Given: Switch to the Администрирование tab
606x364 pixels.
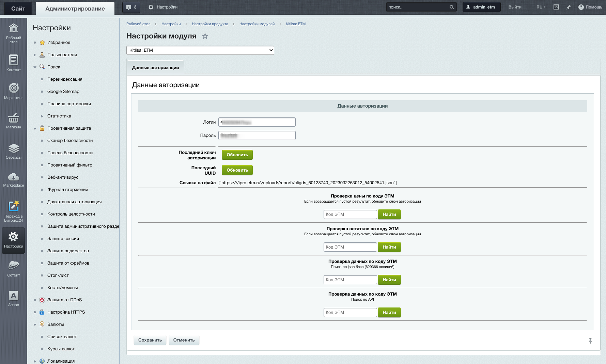Looking at the screenshot, I should [75, 9].
